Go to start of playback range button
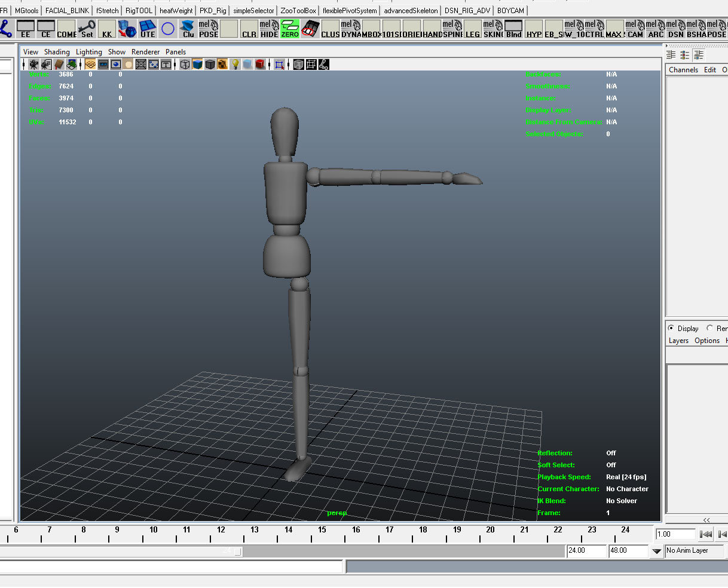This screenshot has height=588, width=728. (706, 534)
